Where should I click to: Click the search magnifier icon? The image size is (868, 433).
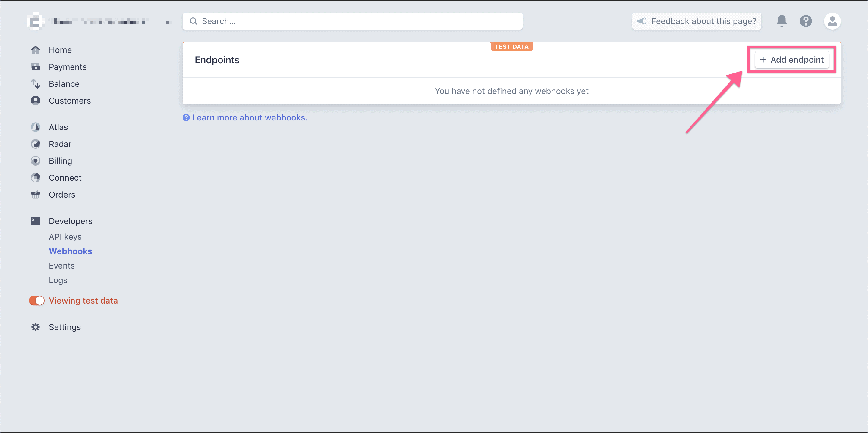click(193, 21)
